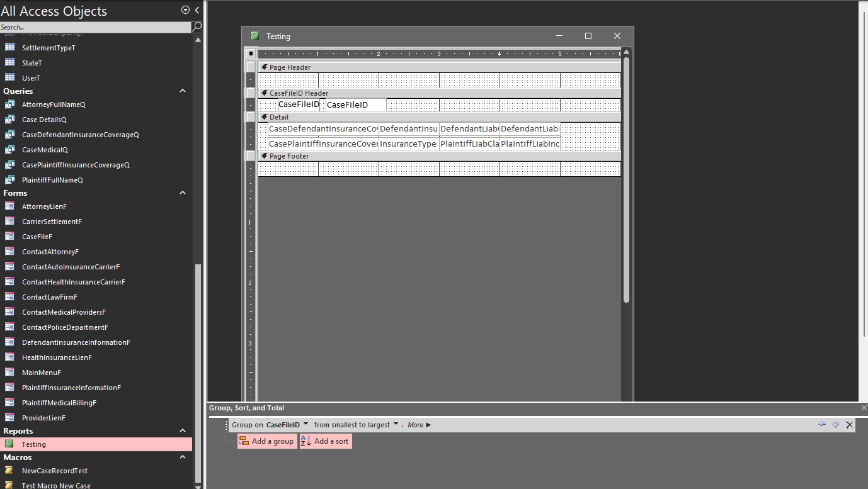The width and height of the screenshot is (868, 489).
Task: Expand More options for the CaseFileID group
Action: [x=417, y=424]
